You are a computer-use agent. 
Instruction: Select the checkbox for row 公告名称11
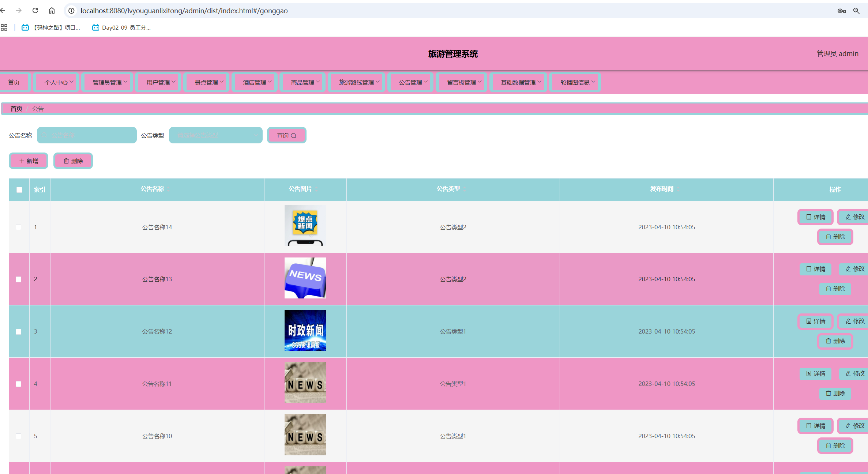tap(19, 384)
